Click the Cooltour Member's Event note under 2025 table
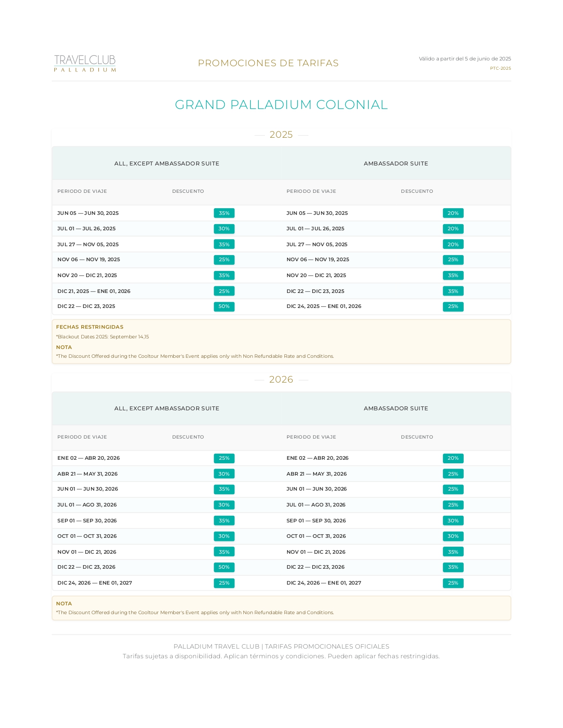The width and height of the screenshot is (563, 728). 195,356
